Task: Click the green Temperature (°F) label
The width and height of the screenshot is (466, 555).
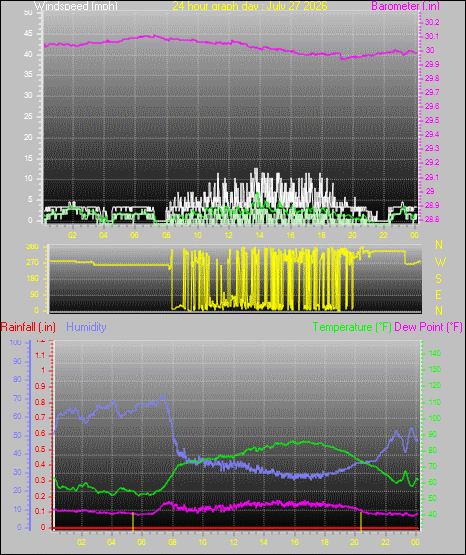Action: click(x=352, y=327)
